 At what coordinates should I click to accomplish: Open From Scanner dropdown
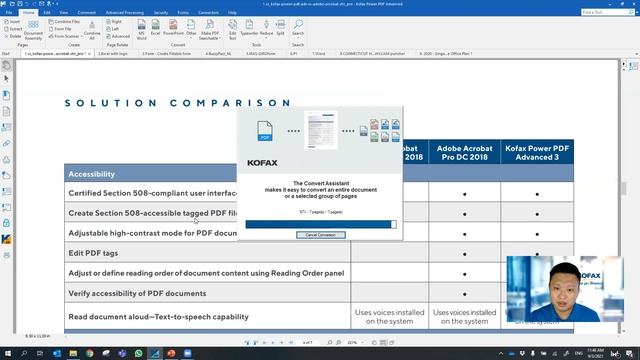coord(65,36)
